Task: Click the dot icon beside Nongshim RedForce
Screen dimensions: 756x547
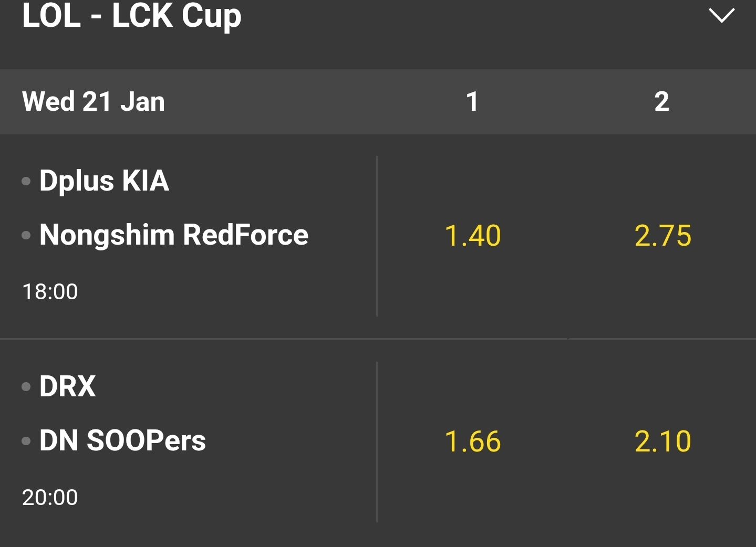Action: [26, 235]
